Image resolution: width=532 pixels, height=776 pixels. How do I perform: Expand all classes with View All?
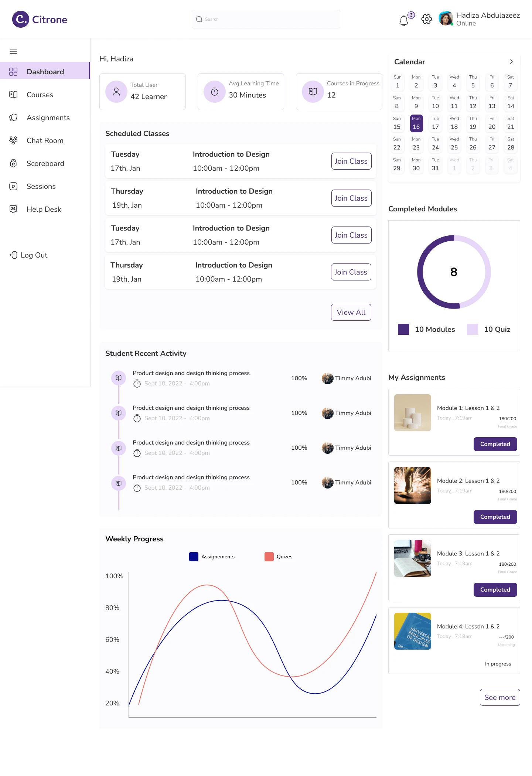[351, 312]
